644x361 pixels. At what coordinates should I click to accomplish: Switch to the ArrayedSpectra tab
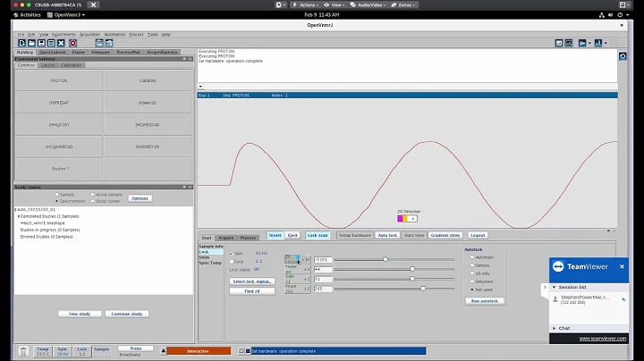pos(162,52)
